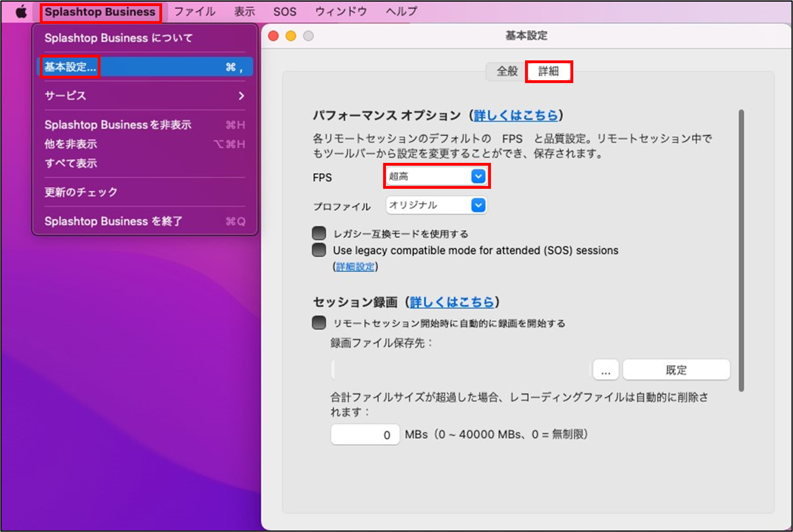Enable レガシー互換モードを使用する
793x532 pixels.
click(319, 233)
